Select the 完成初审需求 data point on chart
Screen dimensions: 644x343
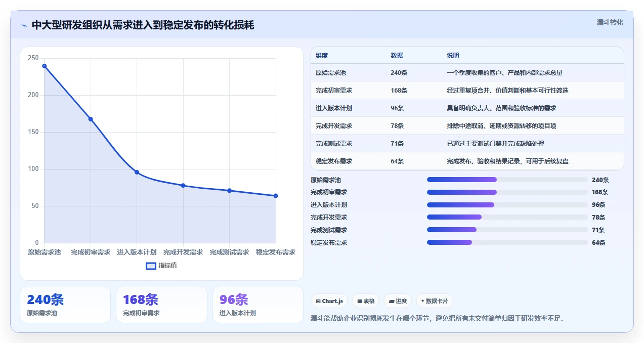pyautogui.click(x=91, y=119)
